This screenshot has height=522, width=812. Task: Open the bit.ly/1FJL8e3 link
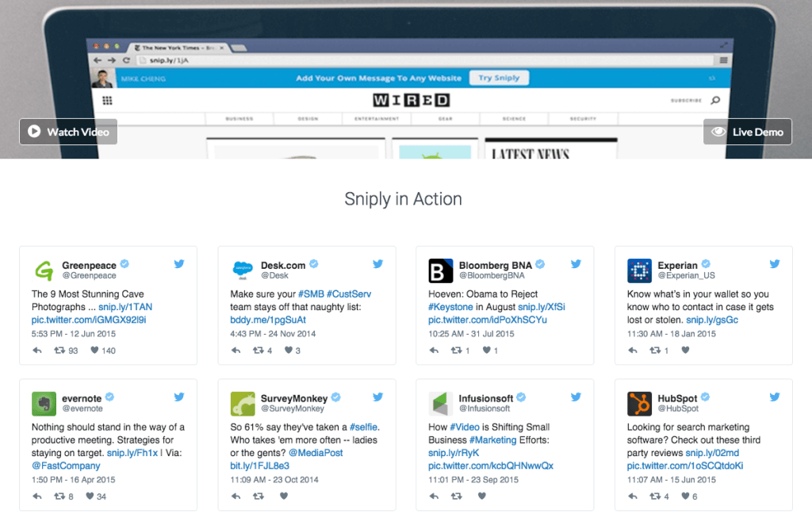tap(260, 466)
